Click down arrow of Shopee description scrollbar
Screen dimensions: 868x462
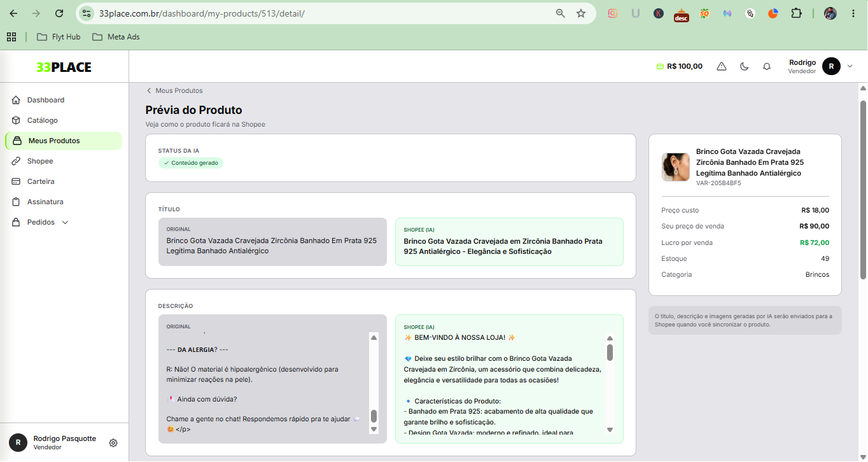(610, 430)
